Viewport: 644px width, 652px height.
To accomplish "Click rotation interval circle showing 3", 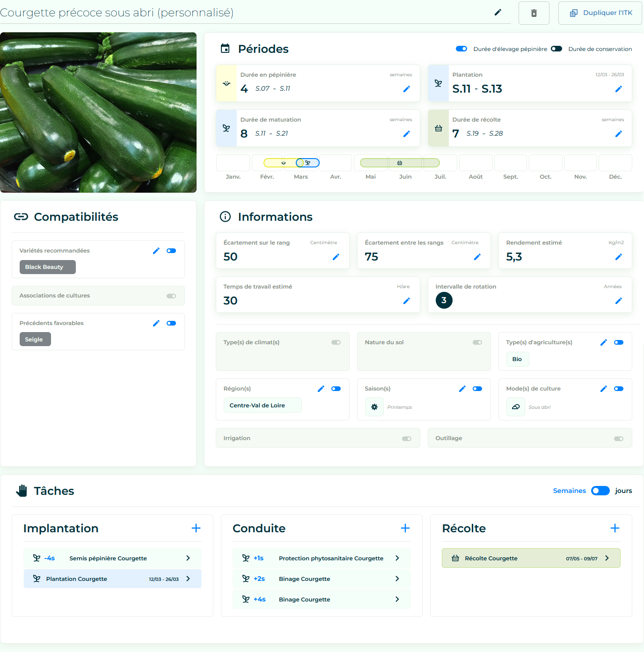I will coord(444,300).
